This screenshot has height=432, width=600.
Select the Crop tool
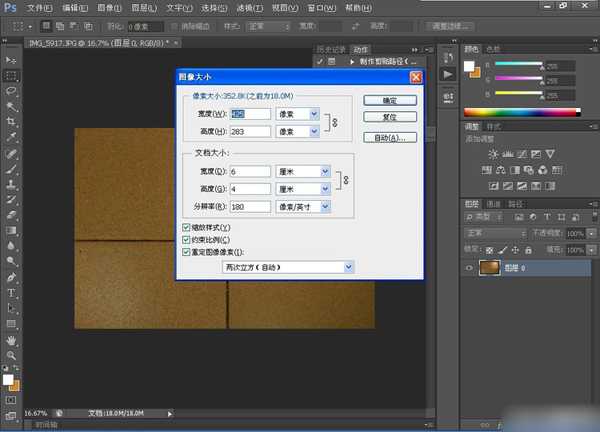12,121
